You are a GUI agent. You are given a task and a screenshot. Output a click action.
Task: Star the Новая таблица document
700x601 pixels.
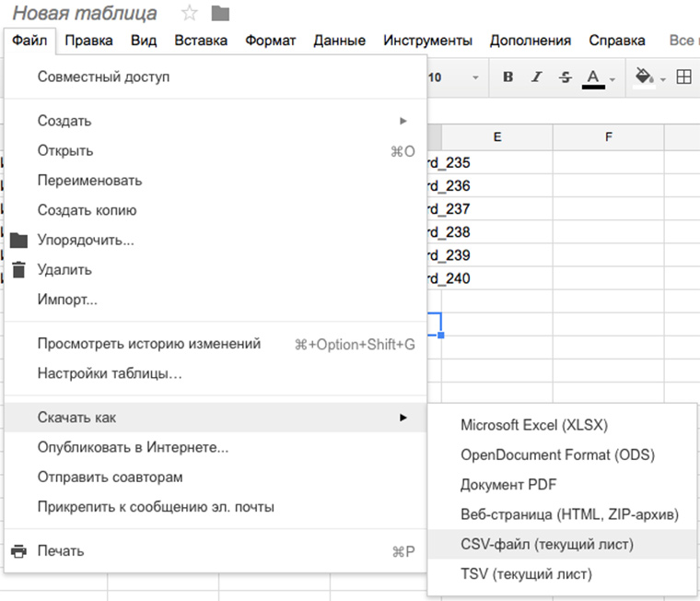point(190,14)
